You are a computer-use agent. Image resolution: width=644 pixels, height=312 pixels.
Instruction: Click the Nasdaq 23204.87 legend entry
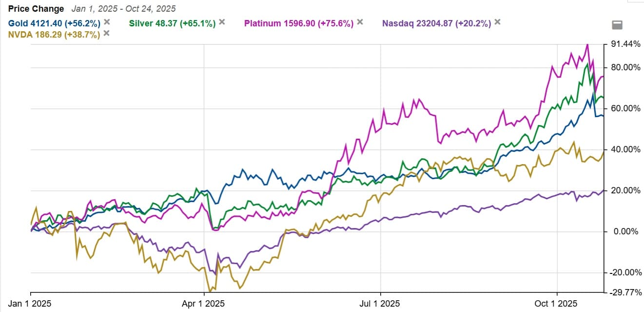pyautogui.click(x=436, y=23)
